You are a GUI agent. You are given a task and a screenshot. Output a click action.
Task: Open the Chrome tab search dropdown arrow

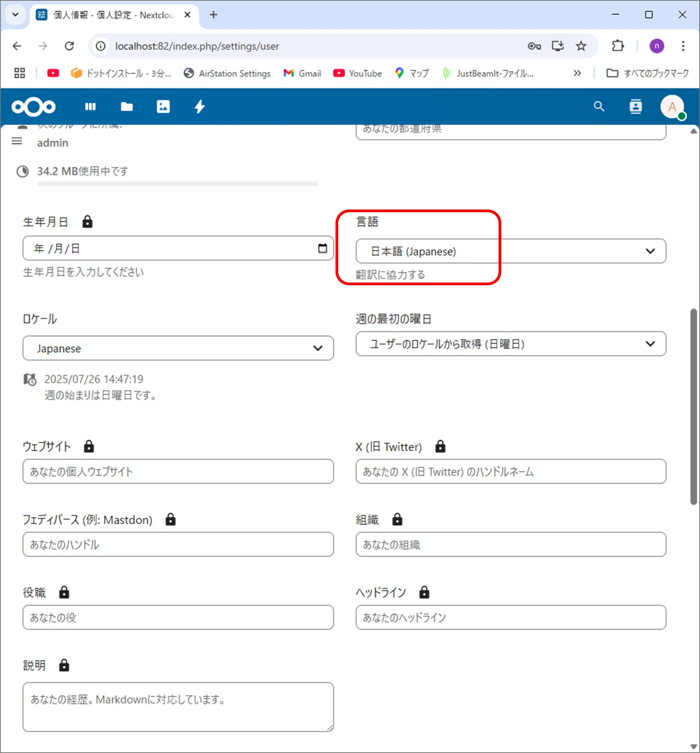15,15
